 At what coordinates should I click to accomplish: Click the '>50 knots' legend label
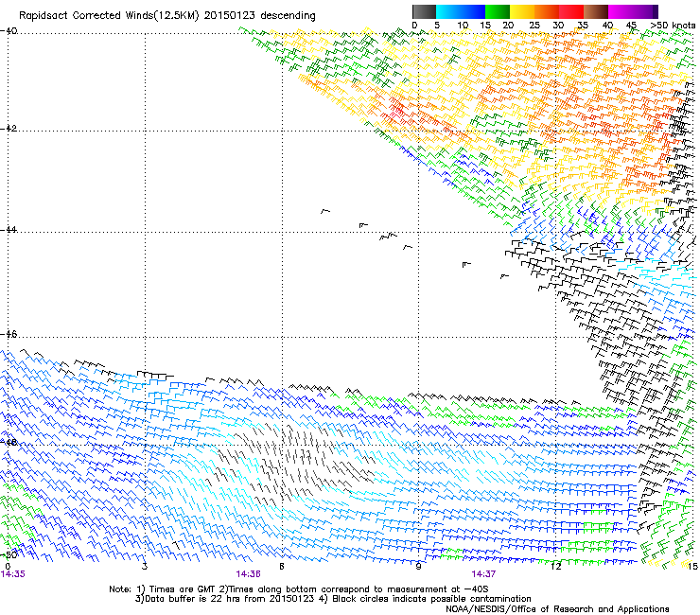coord(673,26)
